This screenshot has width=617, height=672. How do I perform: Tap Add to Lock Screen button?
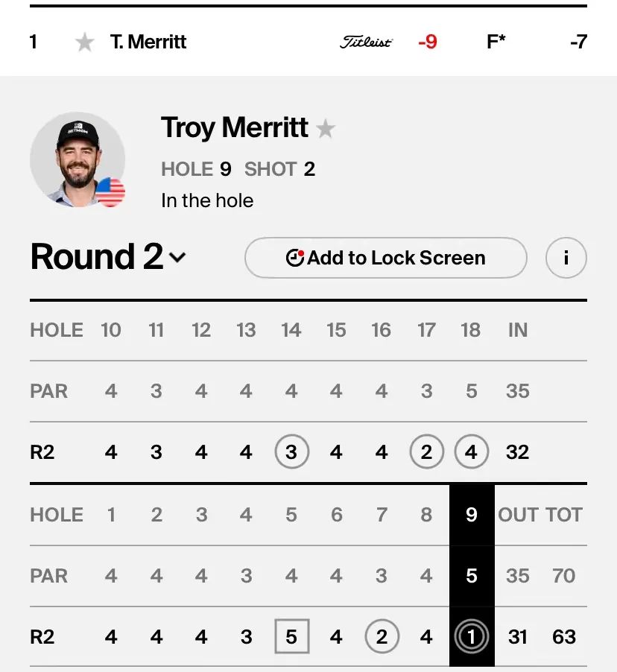[385, 258]
